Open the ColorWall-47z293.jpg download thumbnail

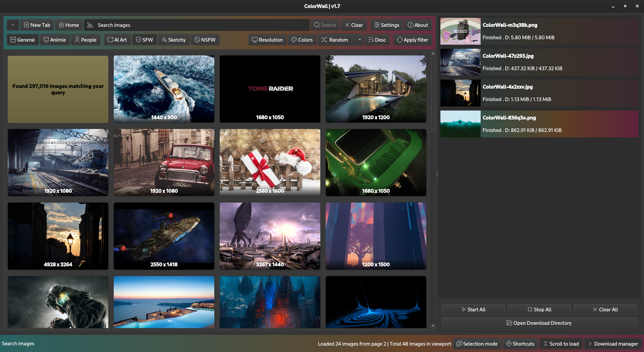tap(460, 62)
